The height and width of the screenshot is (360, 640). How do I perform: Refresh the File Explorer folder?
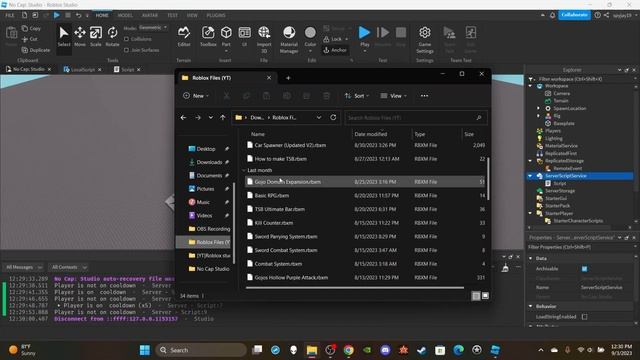point(333,118)
